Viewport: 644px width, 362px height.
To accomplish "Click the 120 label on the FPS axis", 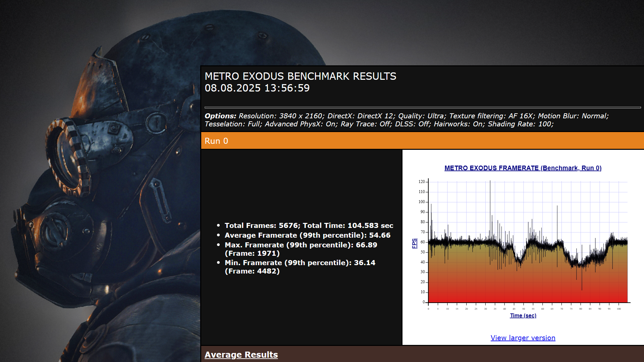I will (421, 182).
